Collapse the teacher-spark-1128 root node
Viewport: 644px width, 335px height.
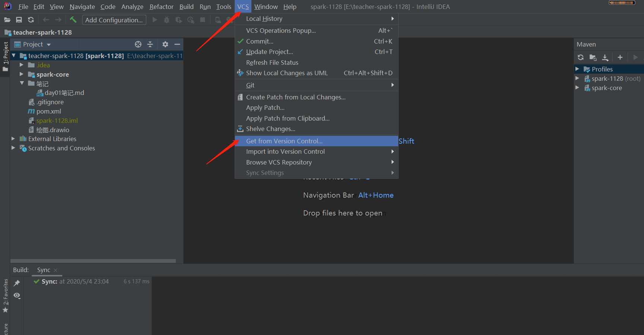point(14,56)
